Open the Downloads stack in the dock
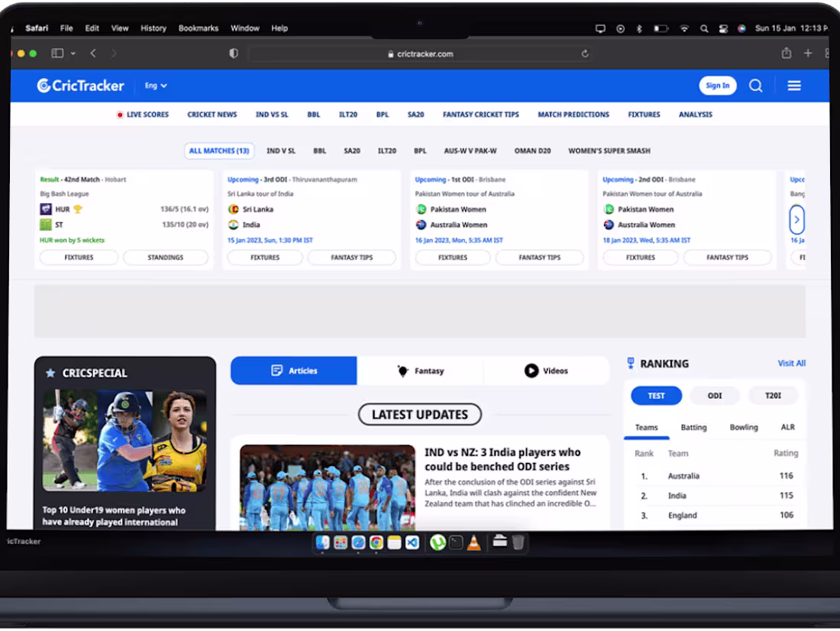 point(499,541)
